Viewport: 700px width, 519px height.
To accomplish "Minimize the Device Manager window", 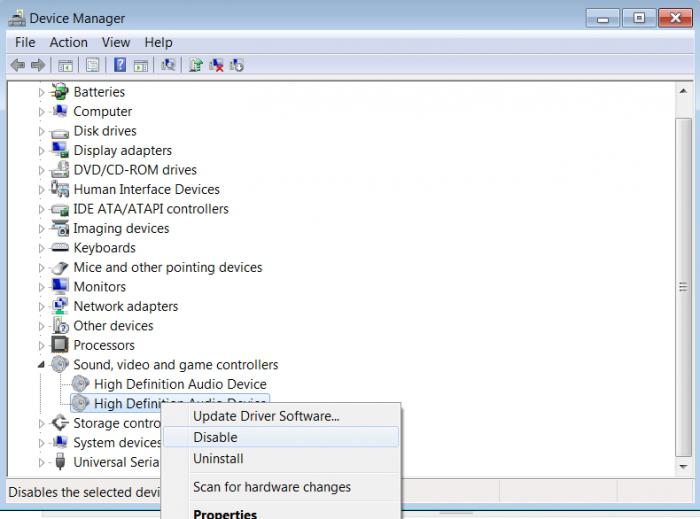I will pyautogui.click(x=603, y=18).
